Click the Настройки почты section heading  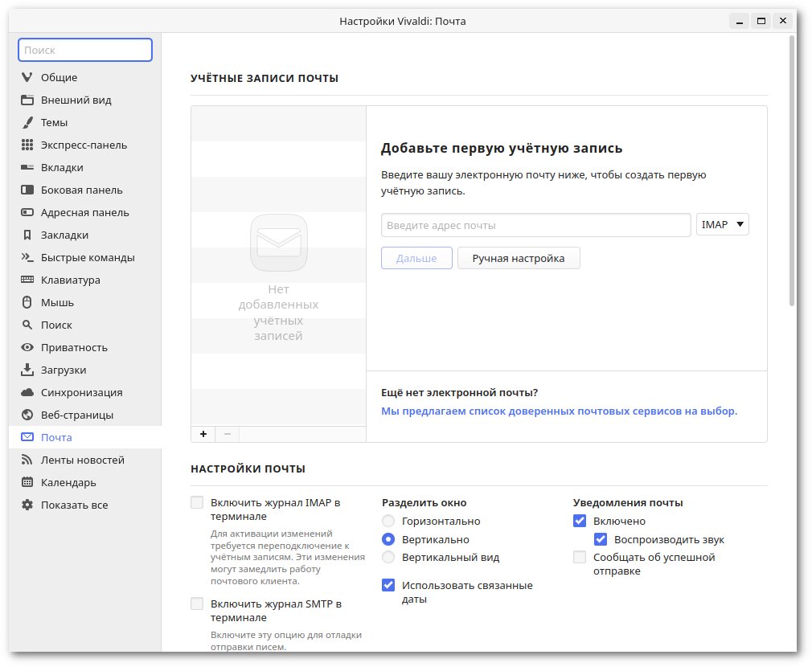point(248,469)
